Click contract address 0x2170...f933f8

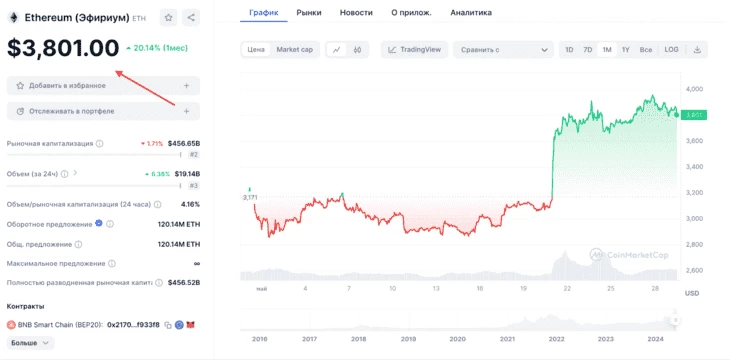[x=133, y=325]
